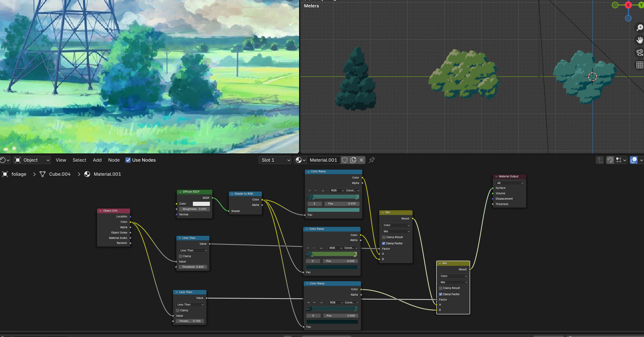
Task: Open first Mix node Color data type dropdown
Action: 396,225
